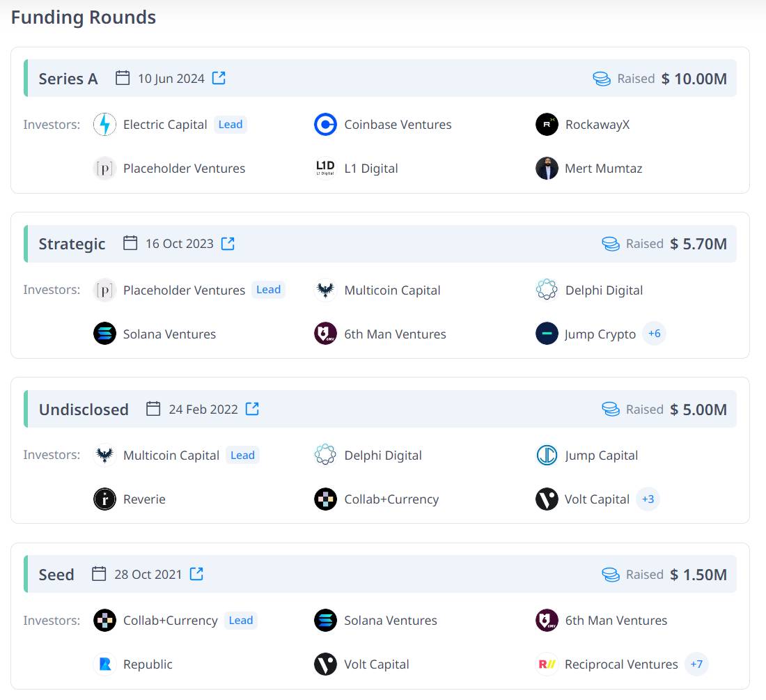
Task: Click the Reciprocal Ventures logo
Action: click(x=547, y=664)
